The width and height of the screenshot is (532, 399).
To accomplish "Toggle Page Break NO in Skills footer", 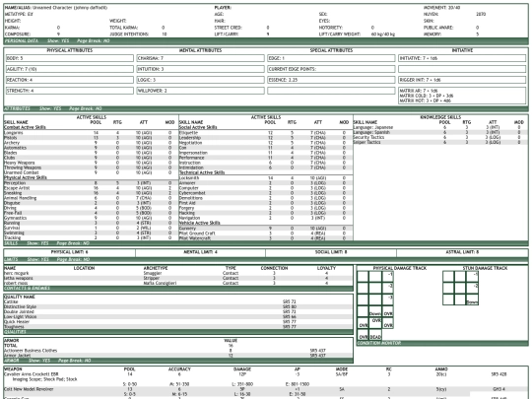I will pyautogui.click(x=73, y=243).
